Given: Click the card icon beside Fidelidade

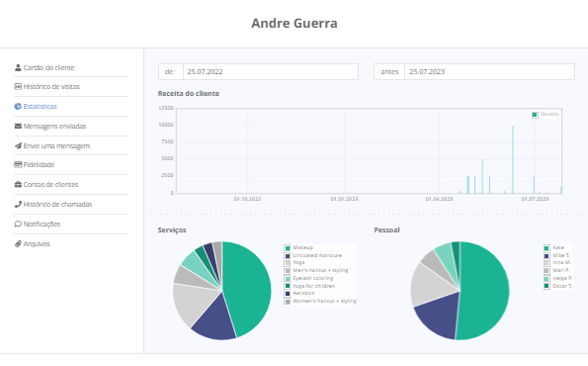Looking at the screenshot, I should click(x=18, y=164).
